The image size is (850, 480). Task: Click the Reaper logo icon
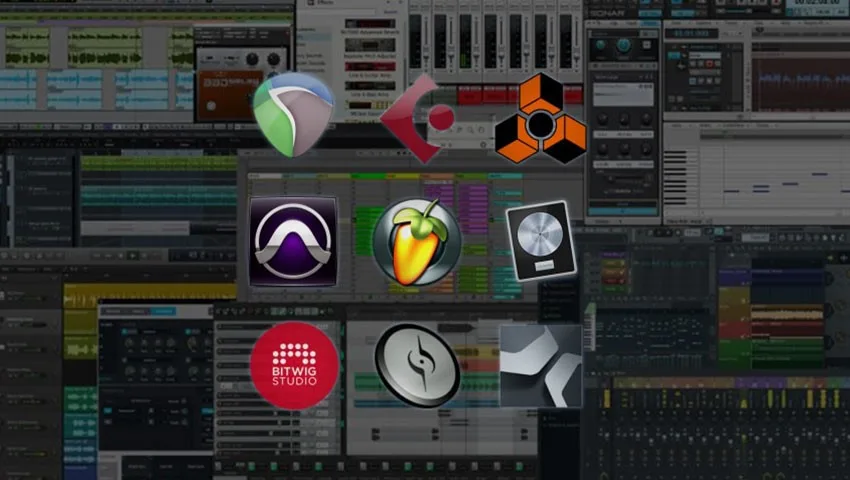tap(293, 115)
